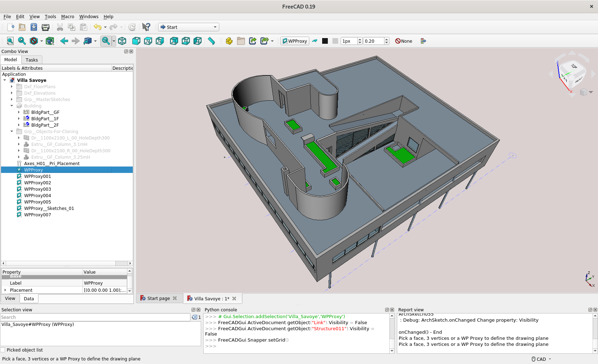Collapse the Villa Savoye document tree

(x=5, y=80)
